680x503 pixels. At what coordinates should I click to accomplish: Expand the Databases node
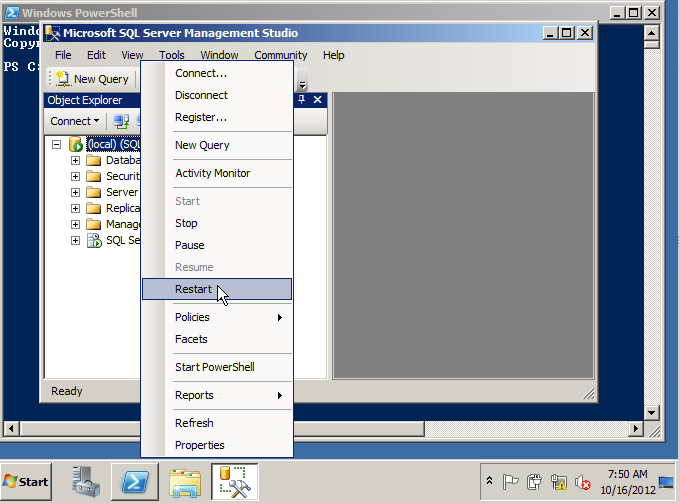pos(75,160)
